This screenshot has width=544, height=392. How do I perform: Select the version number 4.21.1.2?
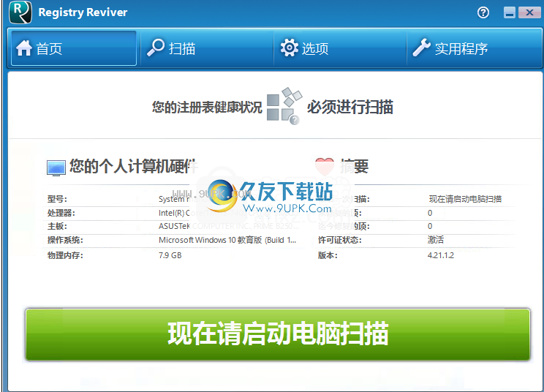click(441, 255)
